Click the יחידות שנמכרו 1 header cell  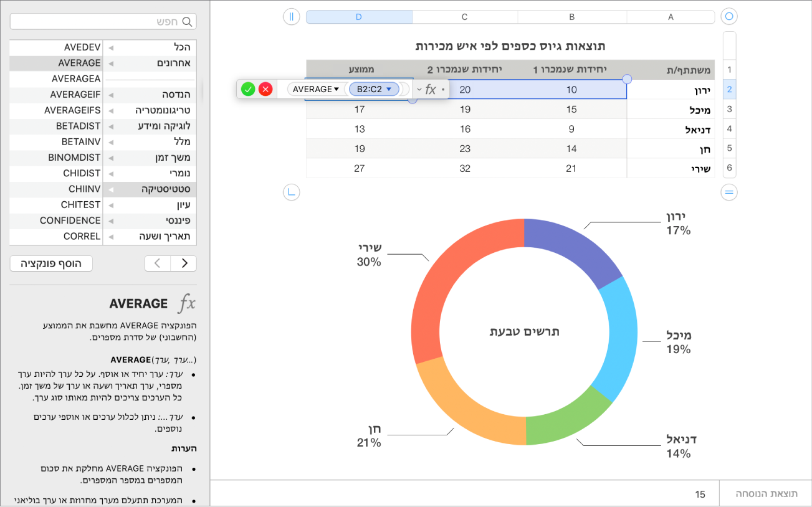pos(571,70)
